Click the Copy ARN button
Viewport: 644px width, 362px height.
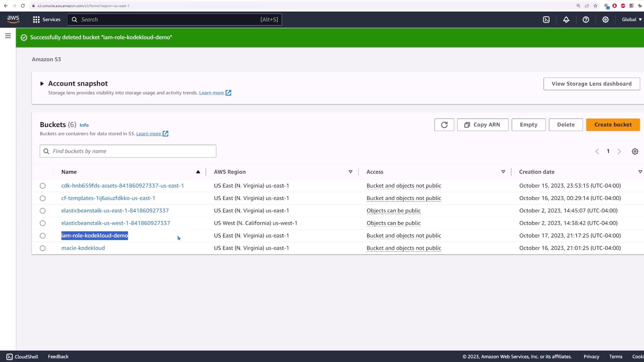482,125
